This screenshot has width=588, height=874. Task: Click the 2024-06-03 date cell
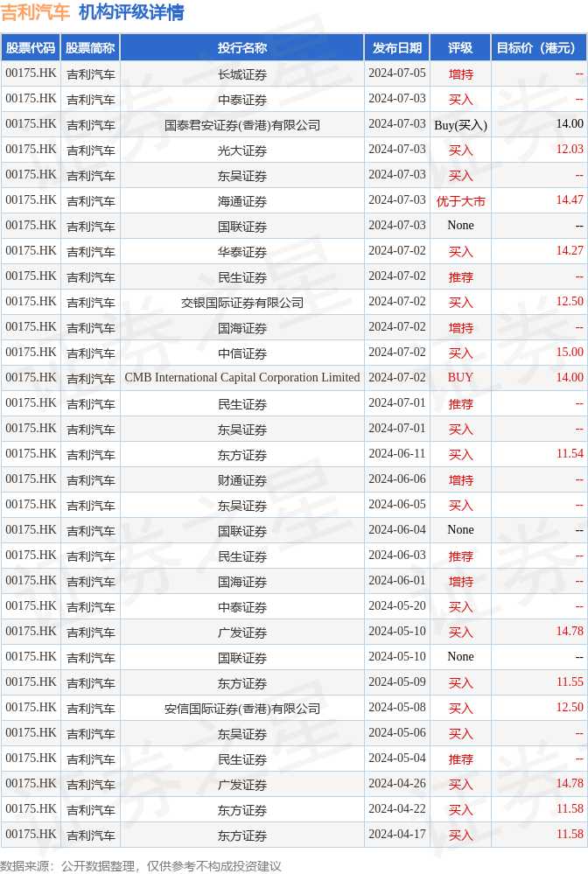[x=397, y=556]
